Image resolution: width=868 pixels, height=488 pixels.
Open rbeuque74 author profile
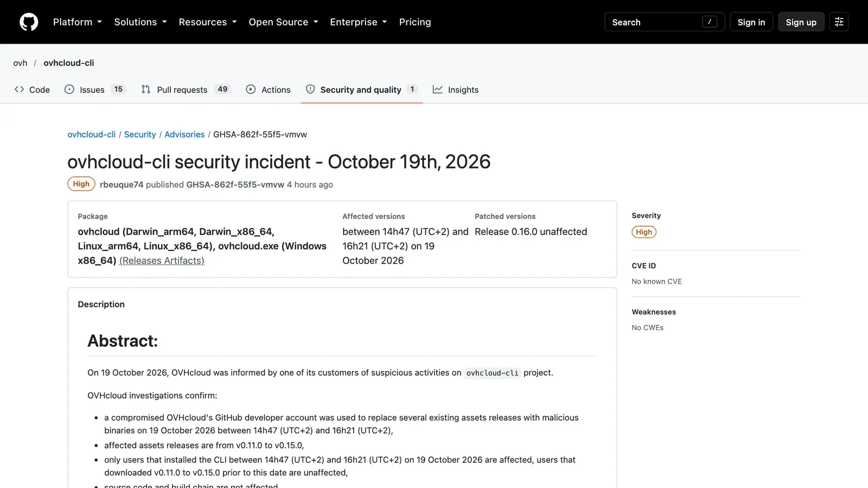[122, 185]
